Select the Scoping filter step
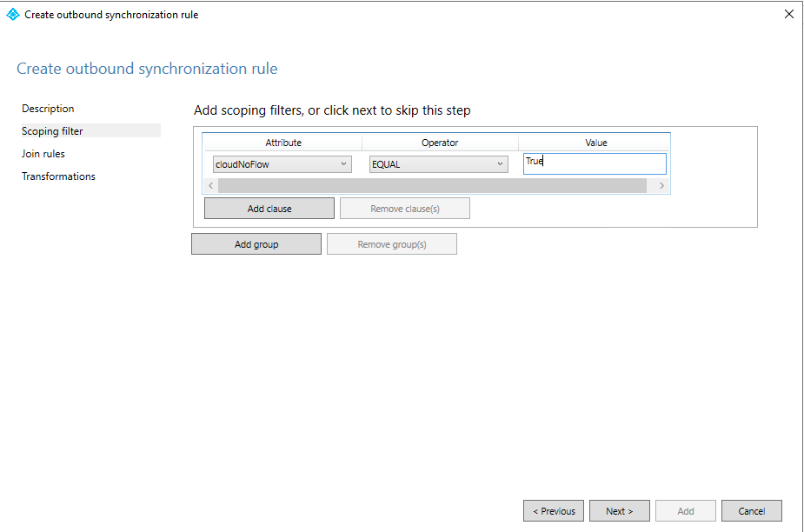Viewport: 804px width, 532px height. [90, 130]
